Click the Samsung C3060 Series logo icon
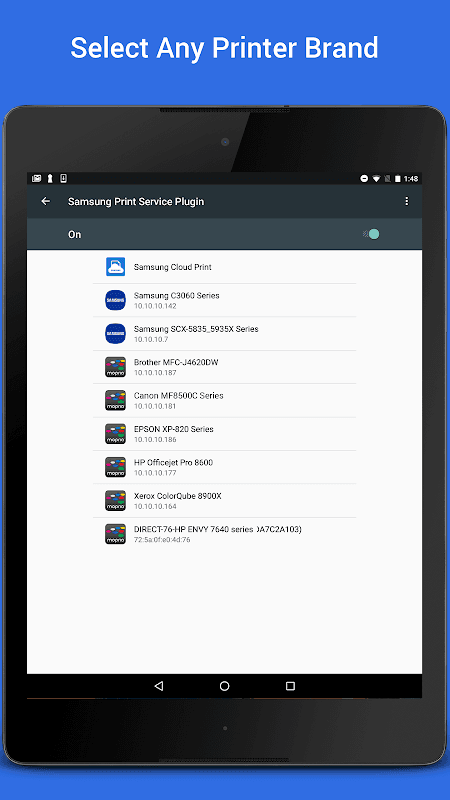450x800 pixels. pos(115,300)
